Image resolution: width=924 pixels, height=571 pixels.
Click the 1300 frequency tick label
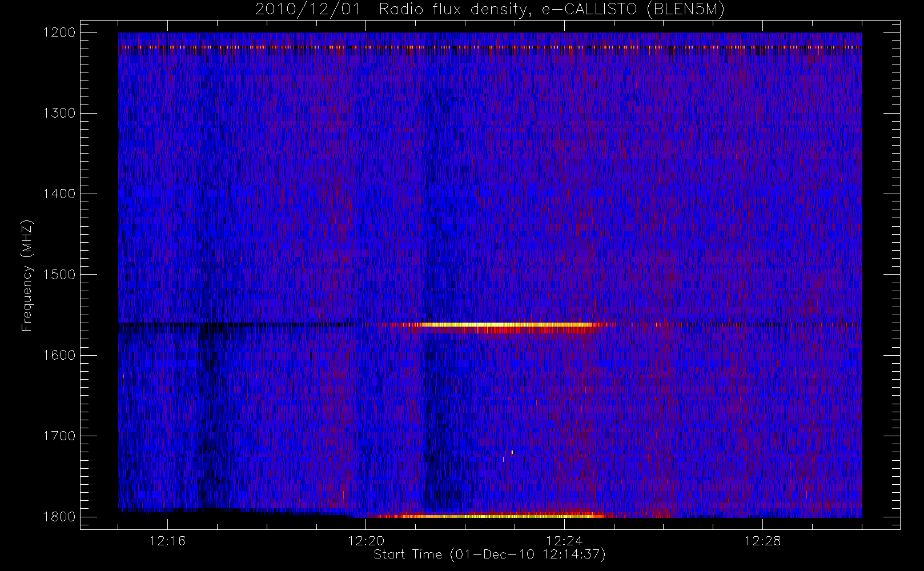(x=59, y=113)
